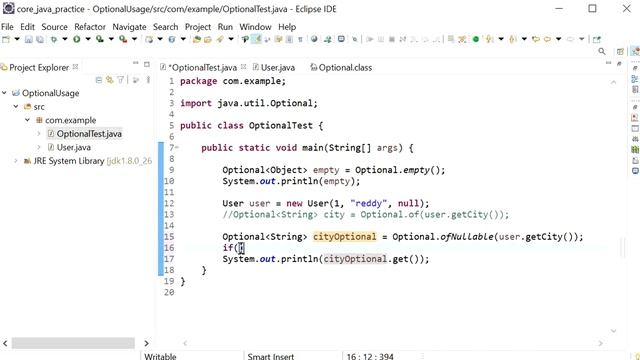
Task: Click the Quick Access search magnifier
Action: point(602,51)
